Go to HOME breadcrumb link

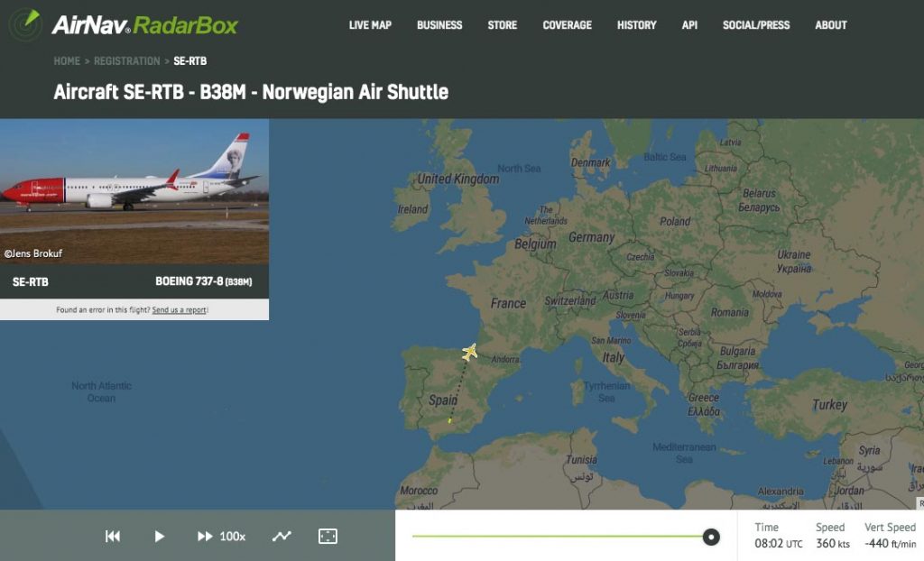click(67, 60)
